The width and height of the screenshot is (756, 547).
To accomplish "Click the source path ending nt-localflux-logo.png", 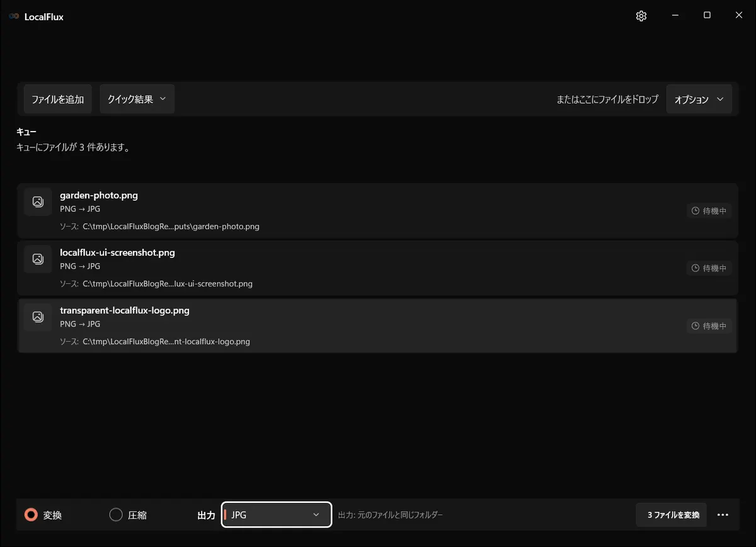I will tap(166, 342).
